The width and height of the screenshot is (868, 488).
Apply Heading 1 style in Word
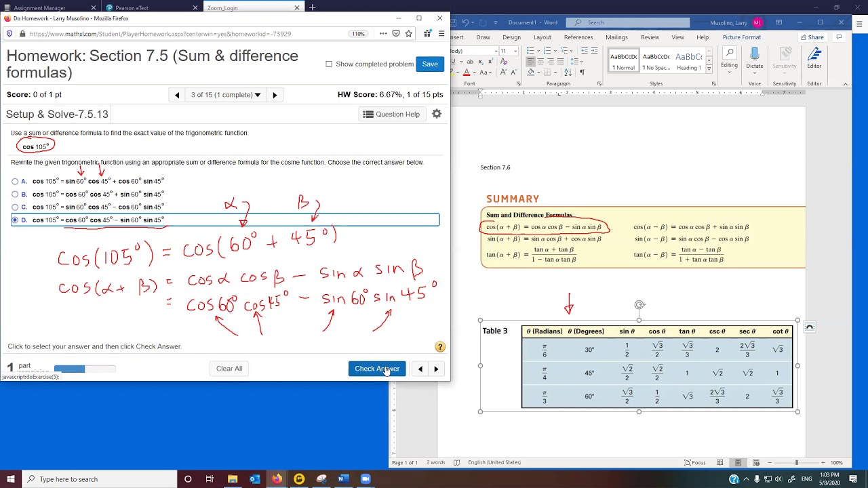pyautogui.click(x=688, y=60)
